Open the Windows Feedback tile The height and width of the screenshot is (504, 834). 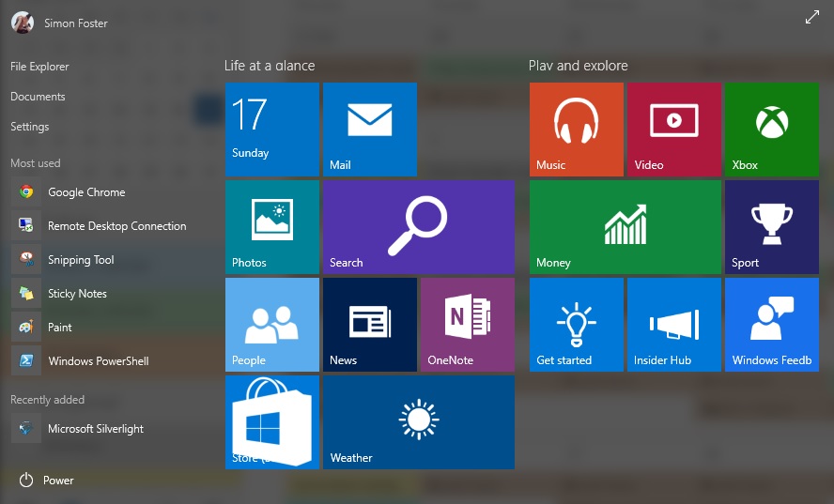pos(772,325)
